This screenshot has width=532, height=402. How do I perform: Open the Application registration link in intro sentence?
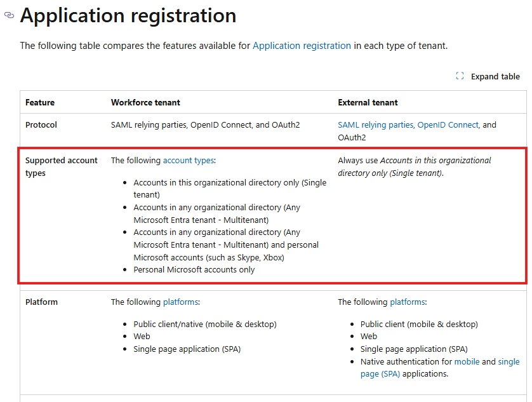(x=302, y=46)
